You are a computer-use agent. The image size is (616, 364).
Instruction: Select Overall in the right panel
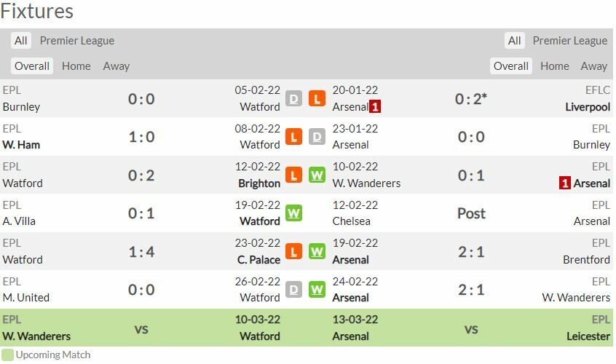pyautogui.click(x=511, y=66)
